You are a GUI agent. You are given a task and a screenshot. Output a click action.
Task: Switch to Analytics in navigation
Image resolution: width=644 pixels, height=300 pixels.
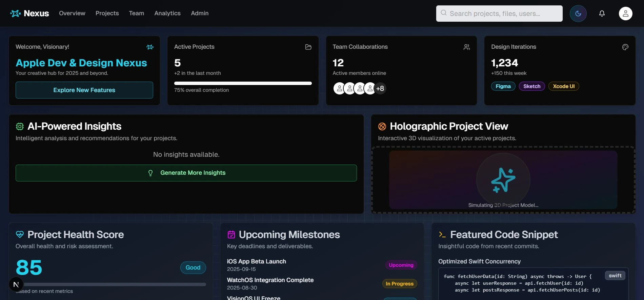(x=167, y=13)
